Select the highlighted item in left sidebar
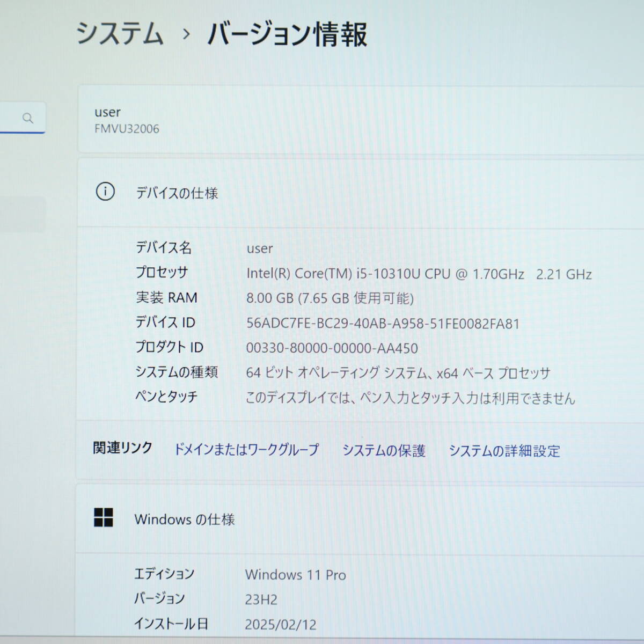Screen dimensions: 644x644 [x=23, y=214]
